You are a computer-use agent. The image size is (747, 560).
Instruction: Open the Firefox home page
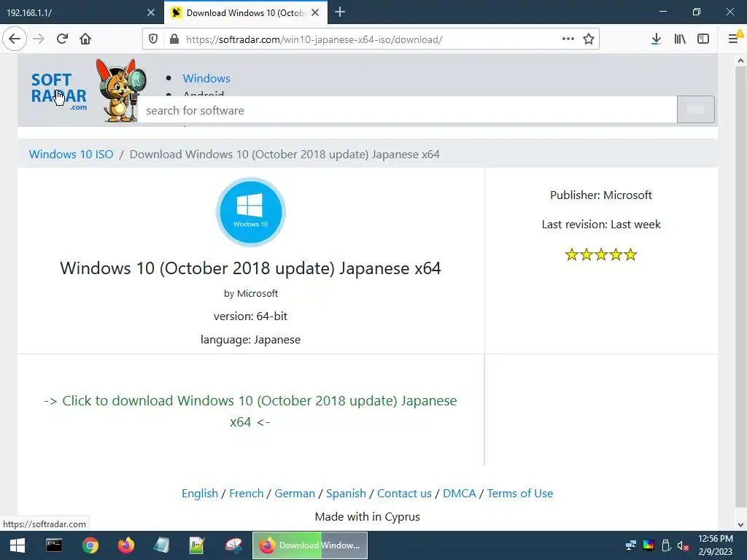tap(85, 39)
